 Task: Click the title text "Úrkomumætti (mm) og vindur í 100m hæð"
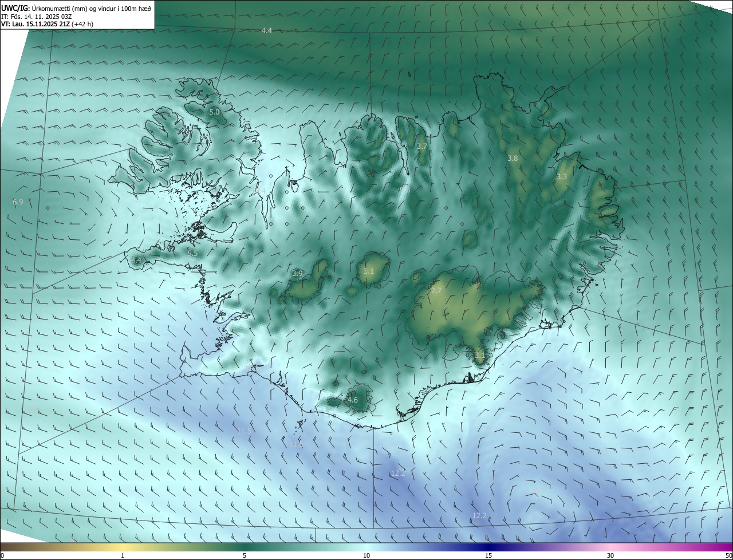point(90,8)
